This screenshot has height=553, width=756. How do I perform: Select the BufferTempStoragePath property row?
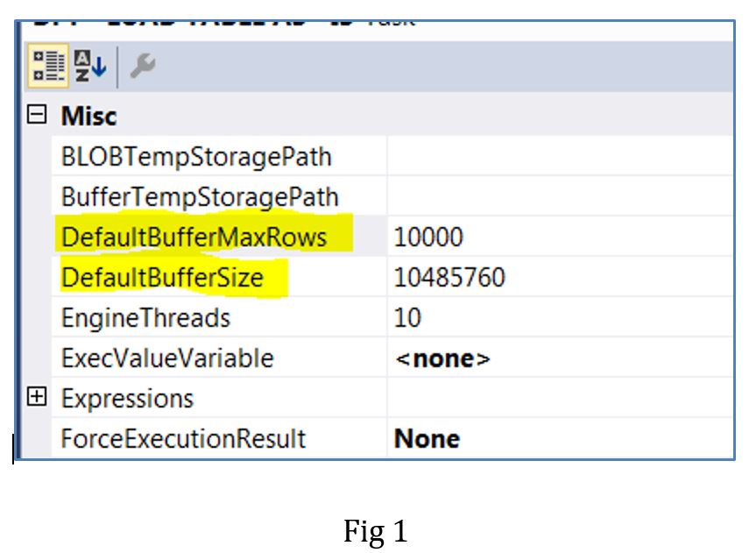point(200,197)
